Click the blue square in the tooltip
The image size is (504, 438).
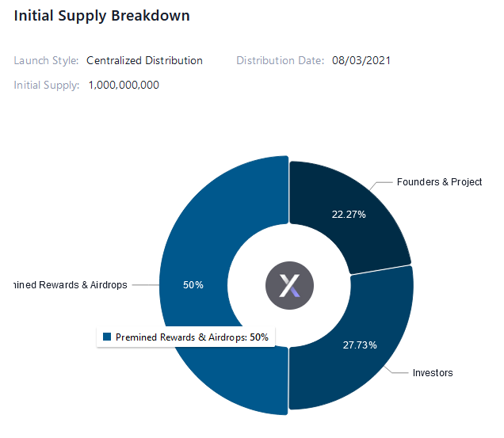coord(106,337)
